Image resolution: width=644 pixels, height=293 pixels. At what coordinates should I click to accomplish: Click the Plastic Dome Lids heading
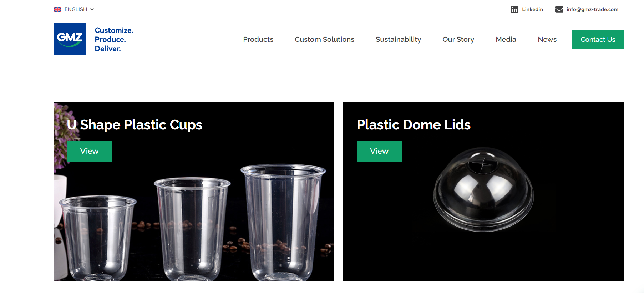[414, 125]
